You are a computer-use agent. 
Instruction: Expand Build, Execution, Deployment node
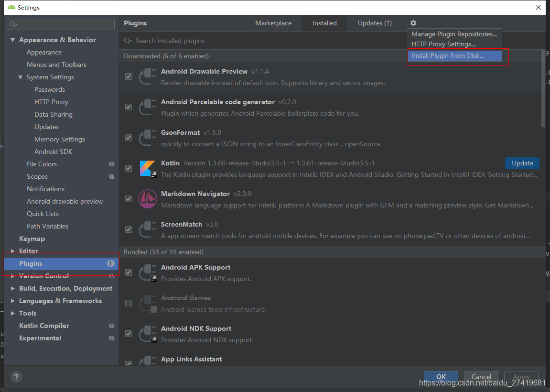click(12, 288)
